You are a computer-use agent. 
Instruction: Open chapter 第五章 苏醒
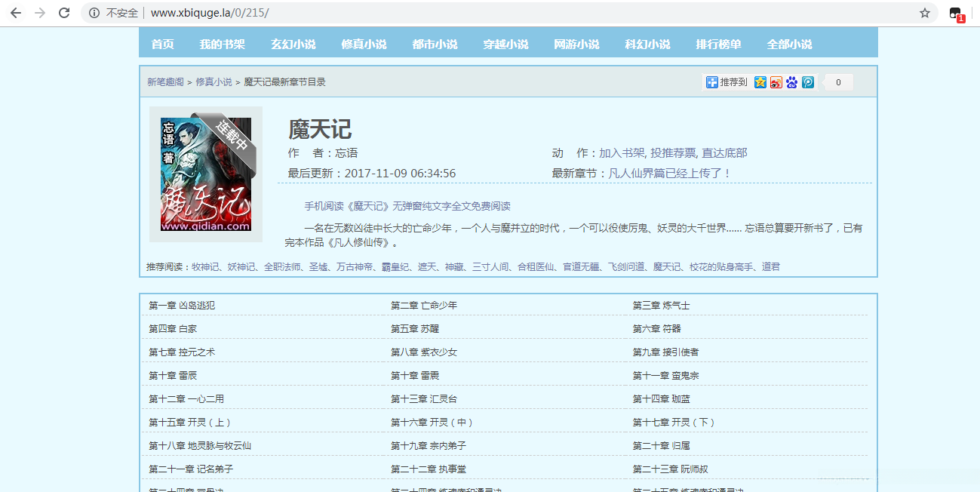click(415, 329)
